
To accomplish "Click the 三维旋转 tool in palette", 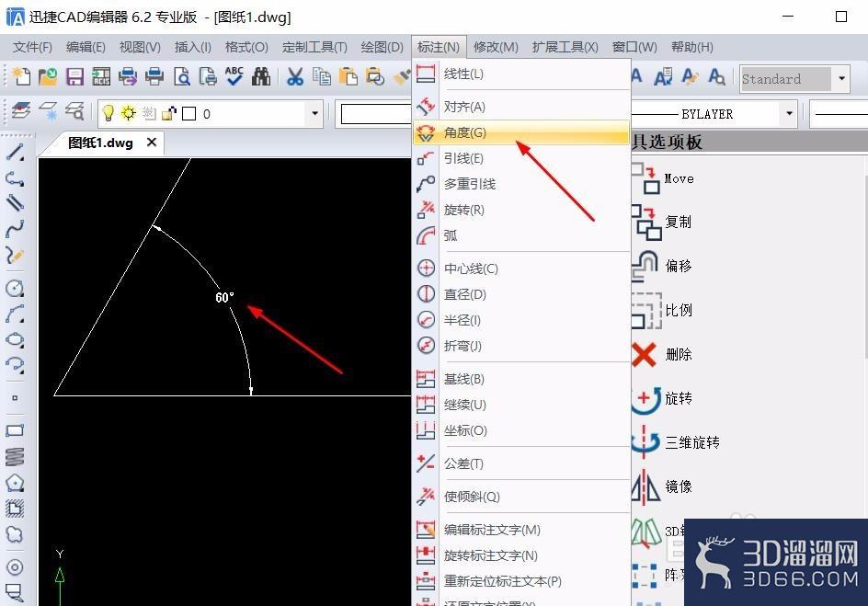I will point(676,442).
